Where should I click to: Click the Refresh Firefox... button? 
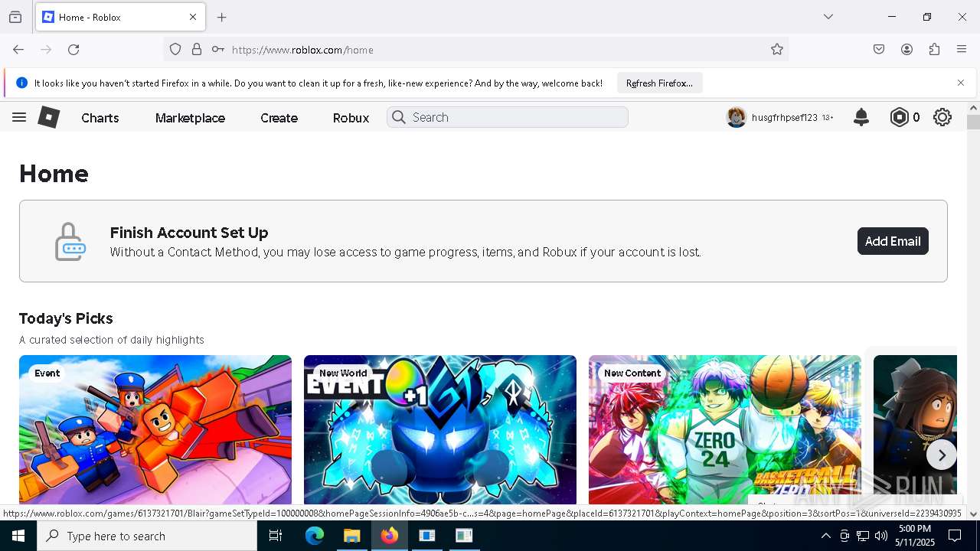tap(659, 83)
